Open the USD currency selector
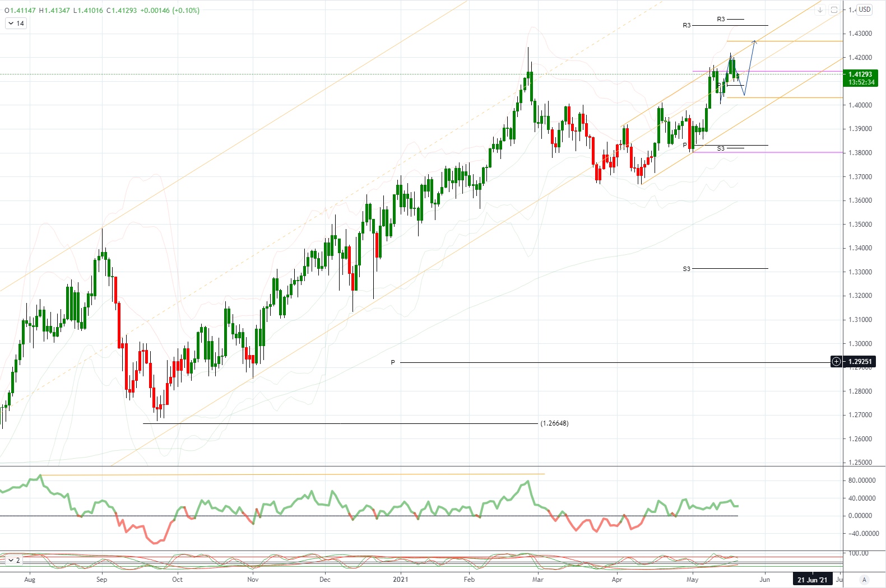Viewport: 886px width, 588px height. pos(865,10)
